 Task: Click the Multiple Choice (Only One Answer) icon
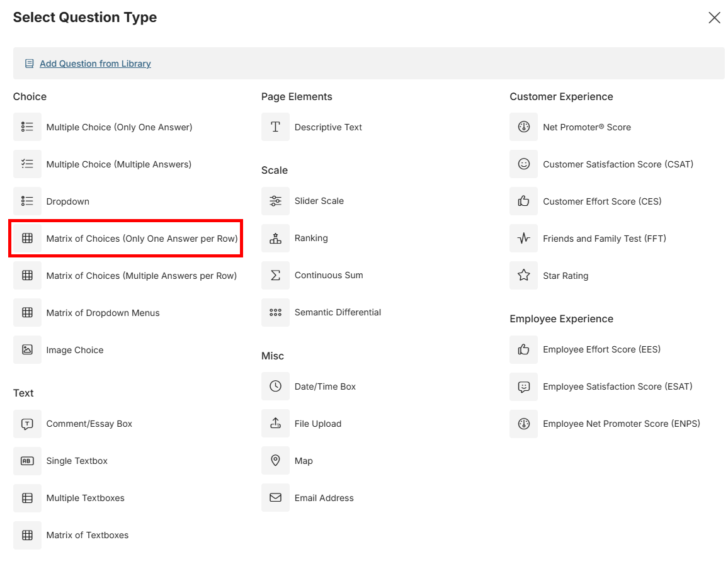click(27, 127)
